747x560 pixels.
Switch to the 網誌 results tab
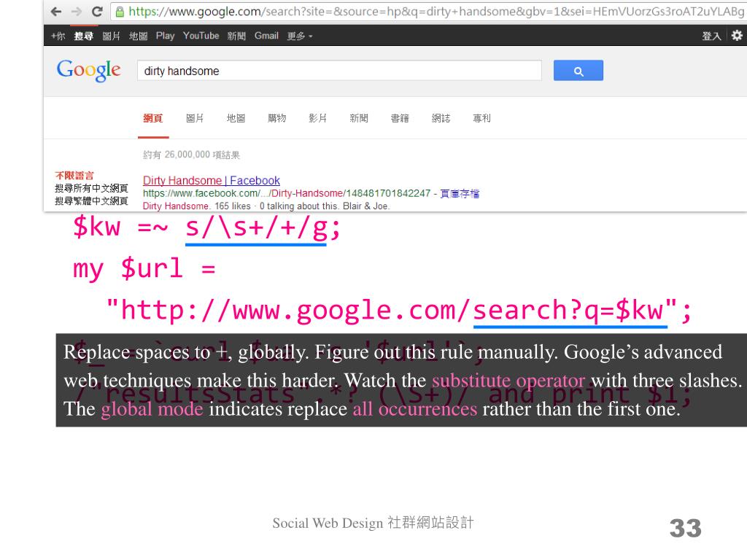point(441,118)
